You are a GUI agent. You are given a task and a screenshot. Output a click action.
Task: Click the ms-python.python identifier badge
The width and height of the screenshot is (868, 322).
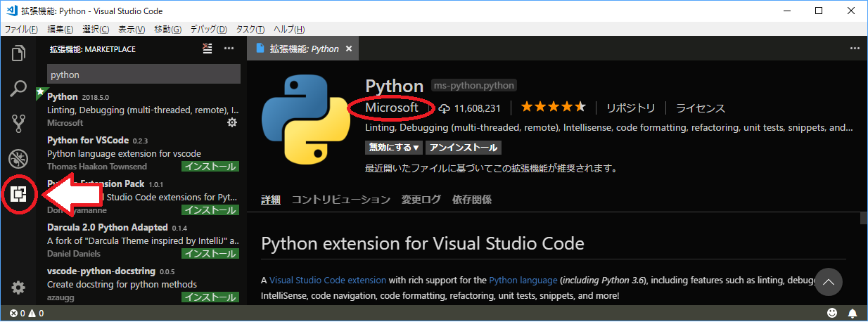474,85
